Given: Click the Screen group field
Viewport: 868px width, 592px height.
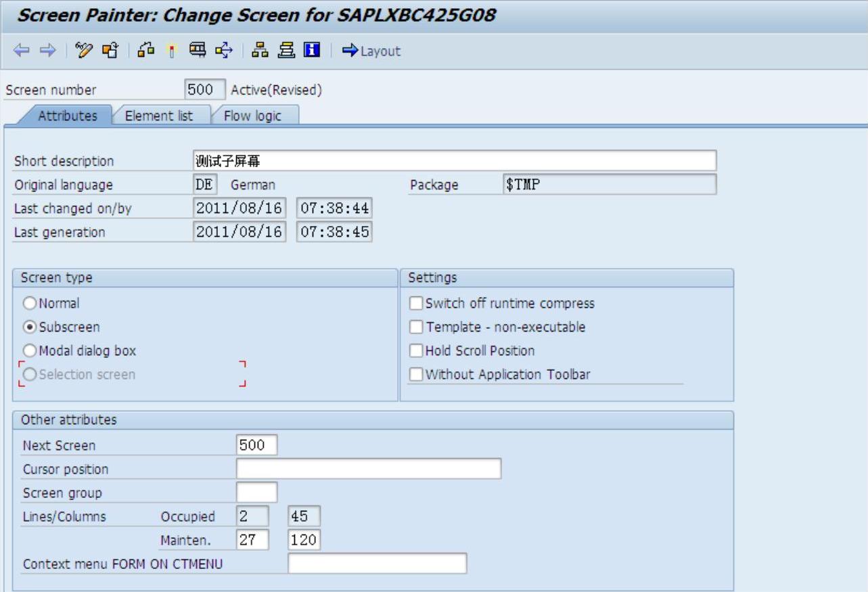Looking at the screenshot, I should coord(256,493).
